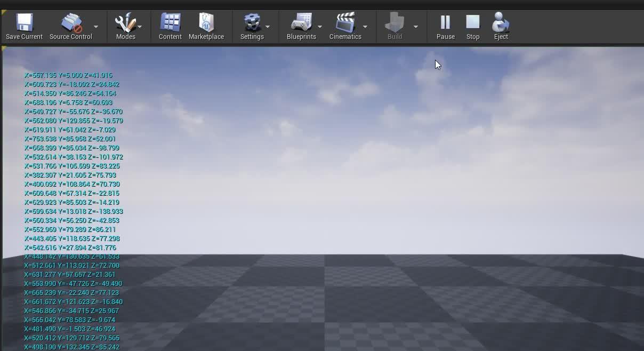Click the Eject icon

(x=500, y=22)
